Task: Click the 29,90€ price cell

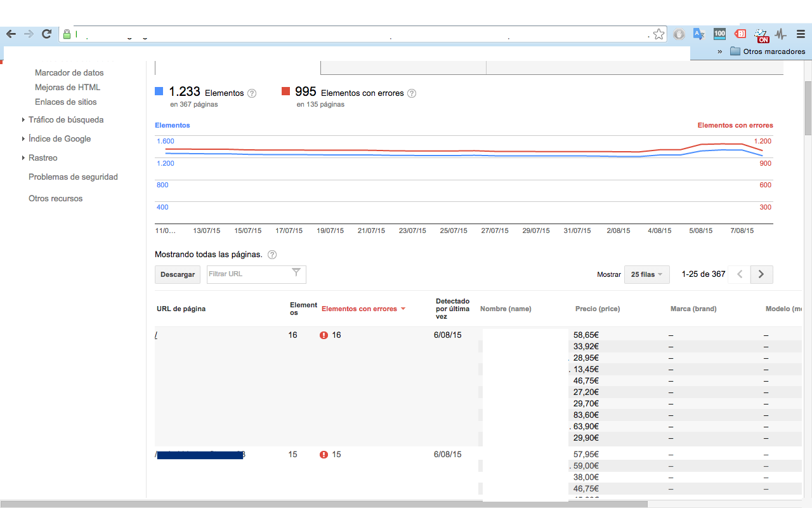Action: point(586,438)
